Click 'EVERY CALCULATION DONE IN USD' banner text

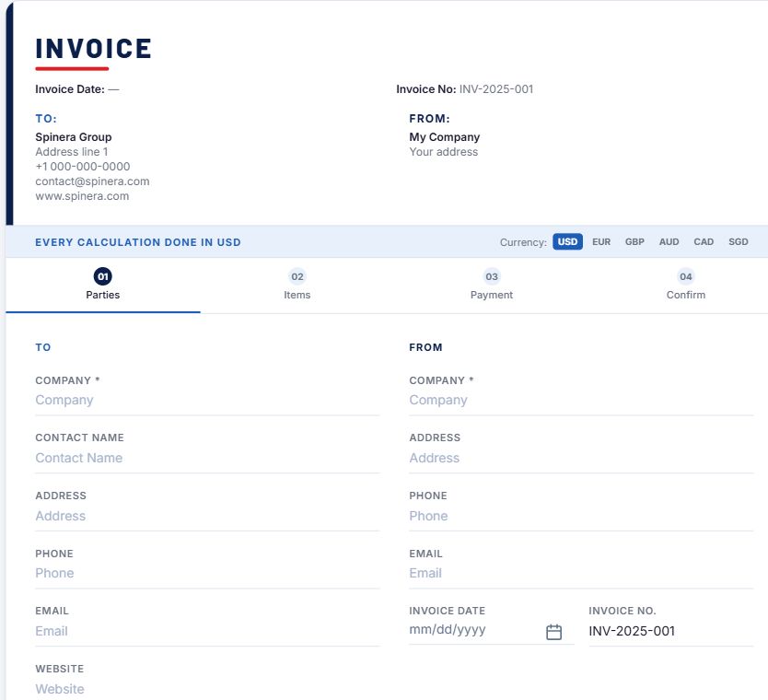click(137, 242)
